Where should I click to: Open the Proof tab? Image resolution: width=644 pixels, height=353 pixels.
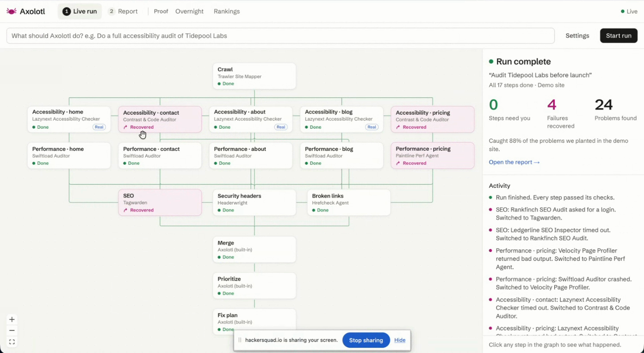point(161,11)
